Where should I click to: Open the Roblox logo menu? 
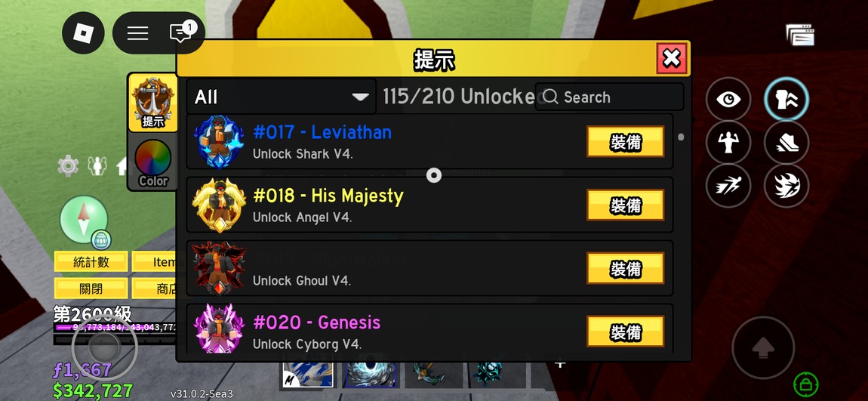(x=83, y=32)
